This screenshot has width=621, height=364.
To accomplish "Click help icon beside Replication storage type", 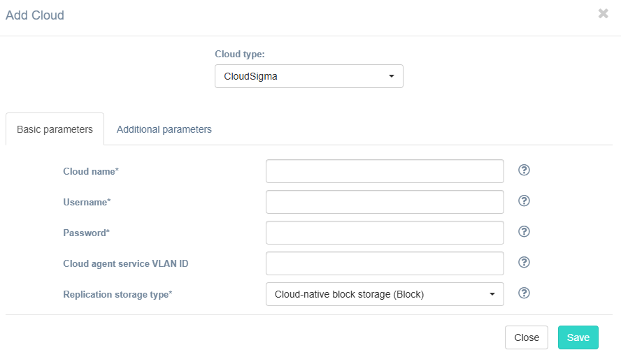I will tap(524, 293).
